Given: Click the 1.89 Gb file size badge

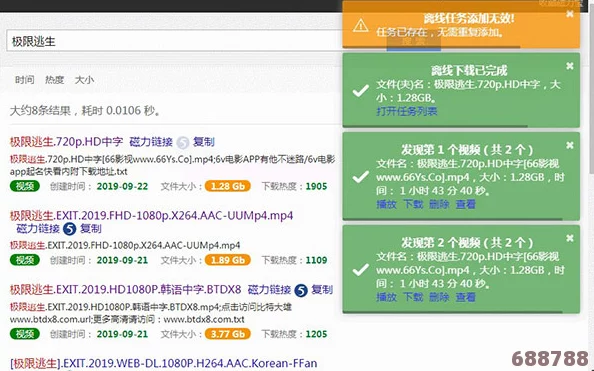Looking at the screenshot, I should pyautogui.click(x=227, y=260).
